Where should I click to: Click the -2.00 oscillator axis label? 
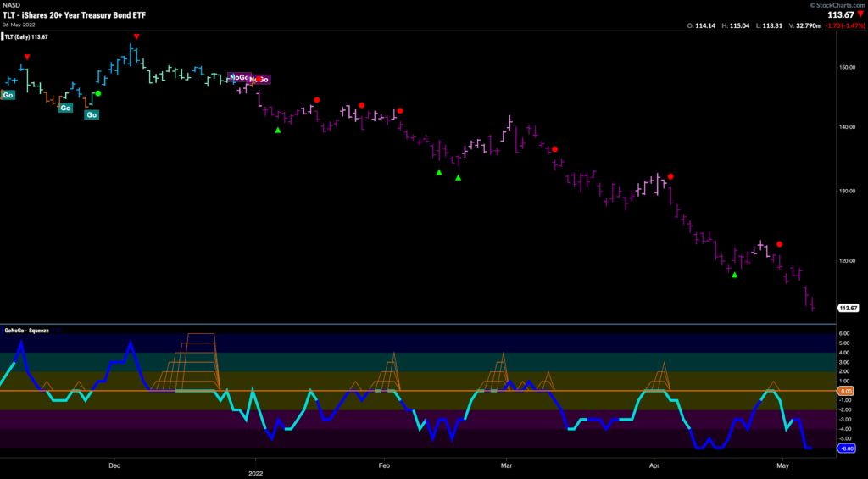[x=844, y=409]
